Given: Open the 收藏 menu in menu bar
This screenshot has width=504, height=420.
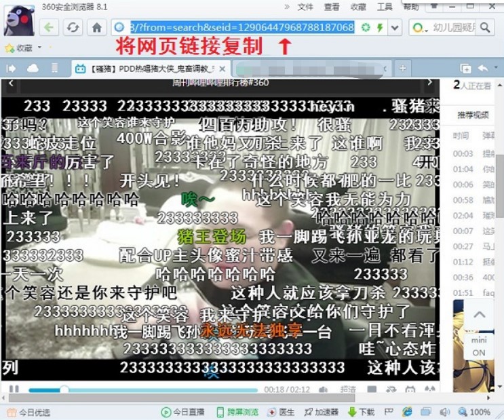Looking at the screenshot, I should 358,7.
